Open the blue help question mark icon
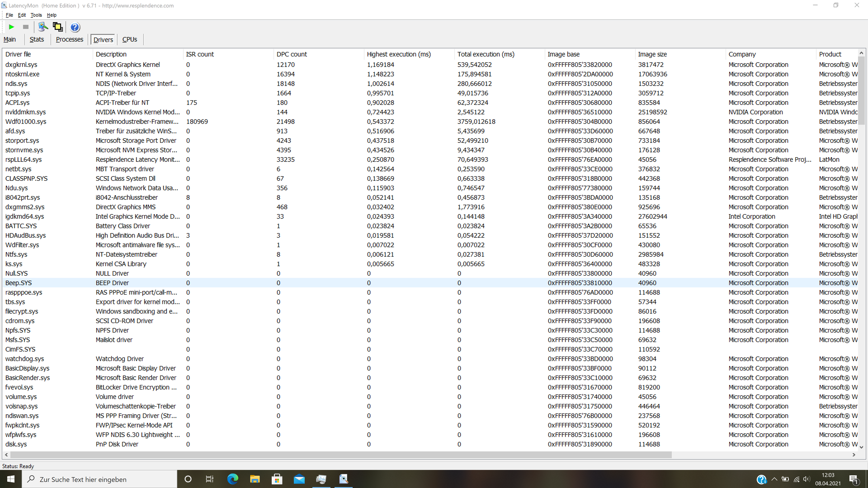 (75, 27)
